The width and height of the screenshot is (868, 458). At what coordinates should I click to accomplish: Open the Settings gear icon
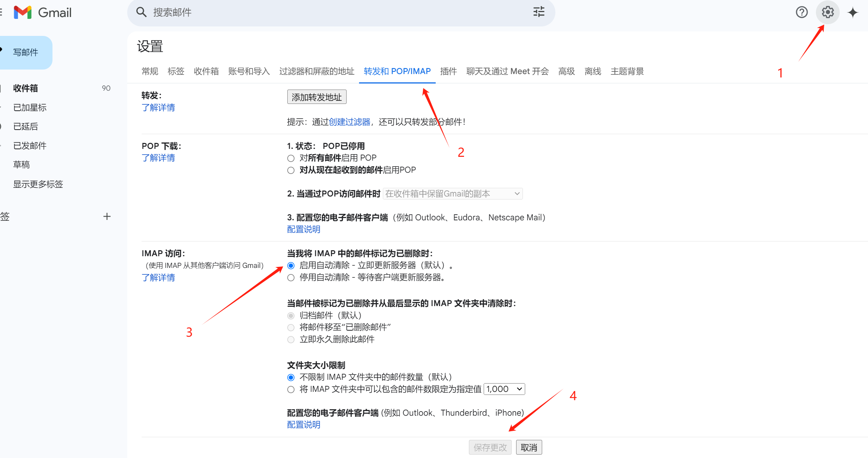tap(827, 12)
